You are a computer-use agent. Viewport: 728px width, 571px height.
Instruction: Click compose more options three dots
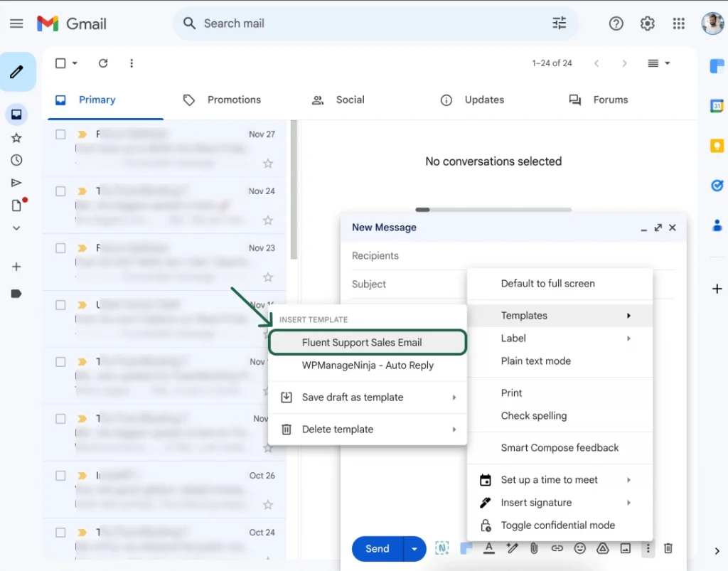[648, 548]
